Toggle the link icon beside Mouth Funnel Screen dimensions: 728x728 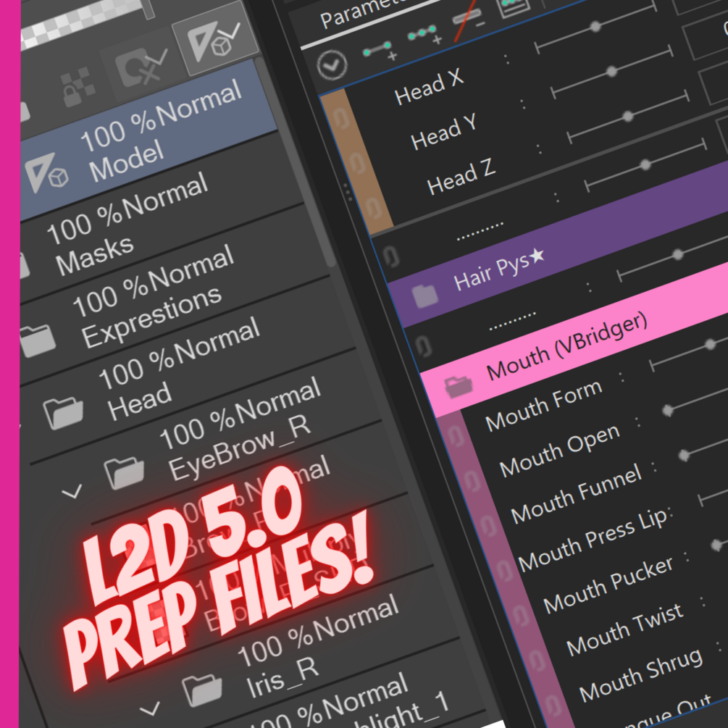[x=488, y=526]
